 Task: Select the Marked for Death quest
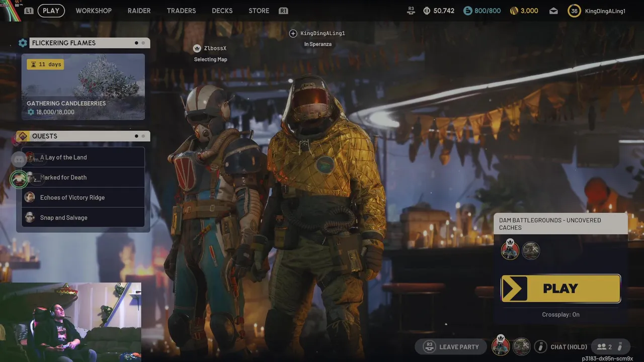(x=83, y=177)
